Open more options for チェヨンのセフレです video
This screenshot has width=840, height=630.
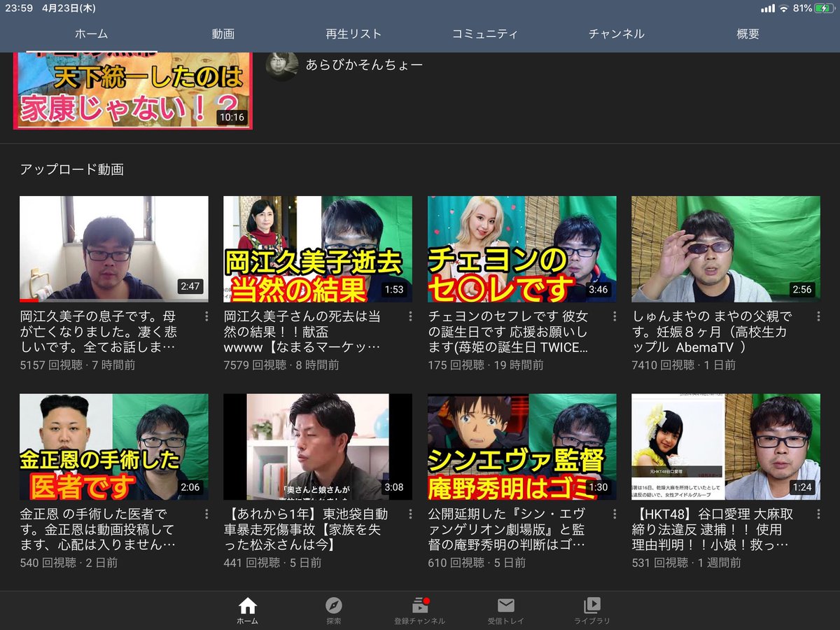coord(615,316)
